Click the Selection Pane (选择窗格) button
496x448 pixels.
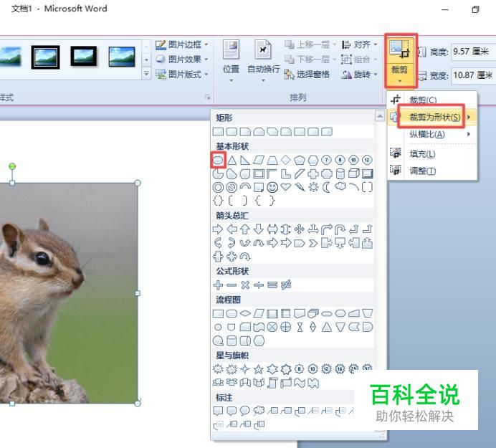[x=307, y=75]
